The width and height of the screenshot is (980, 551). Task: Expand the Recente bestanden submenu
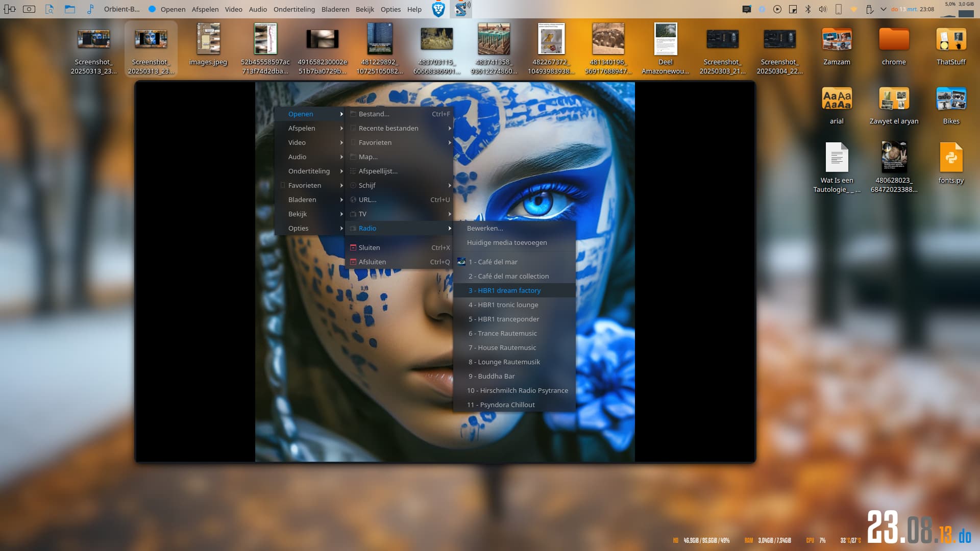pyautogui.click(x=399, y=128)
